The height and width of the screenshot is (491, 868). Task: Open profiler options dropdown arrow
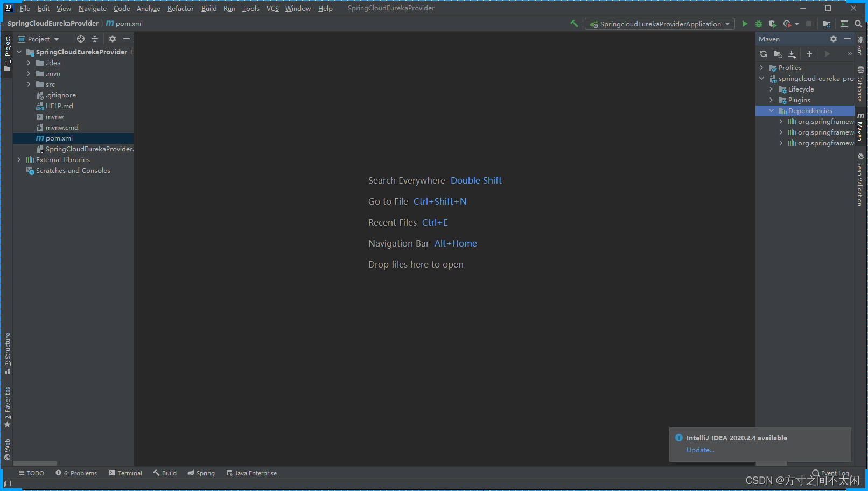click(x=797, y=24)
